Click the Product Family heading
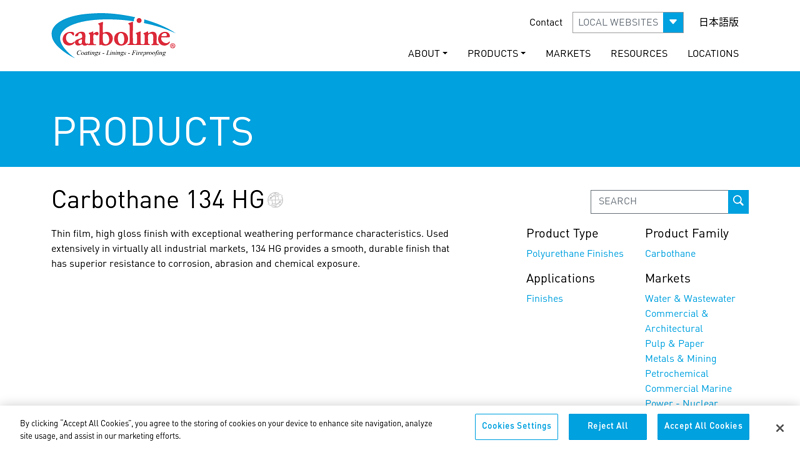This screenshot has width=800, height=450. coord(687,233)
